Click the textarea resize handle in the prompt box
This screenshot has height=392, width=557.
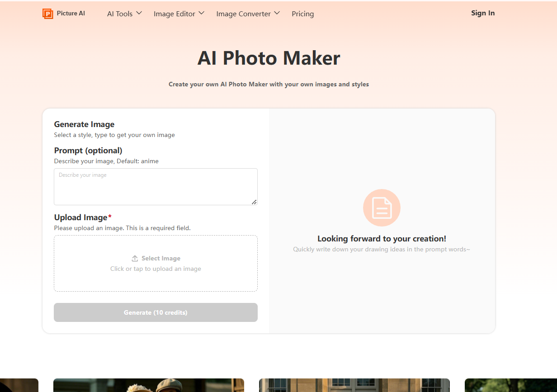pyautogui.click(x=254, y=202)
